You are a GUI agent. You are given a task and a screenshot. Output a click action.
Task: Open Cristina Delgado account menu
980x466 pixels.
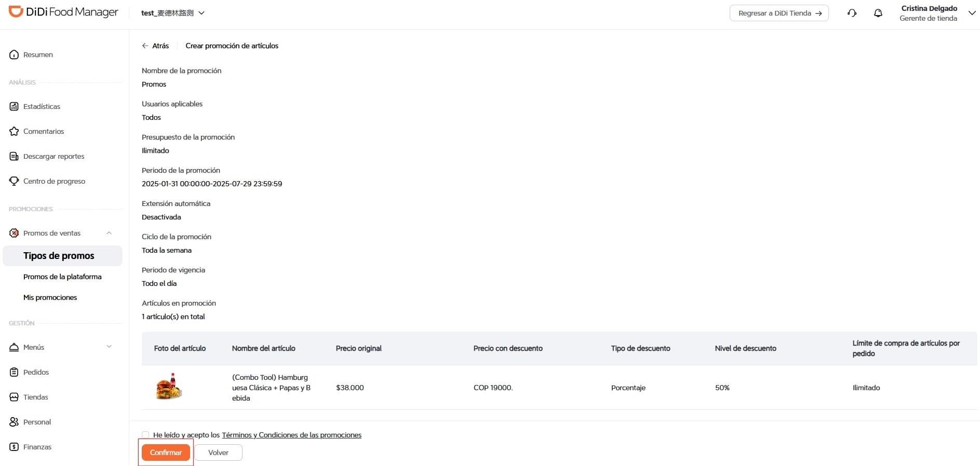coord(972,13)
